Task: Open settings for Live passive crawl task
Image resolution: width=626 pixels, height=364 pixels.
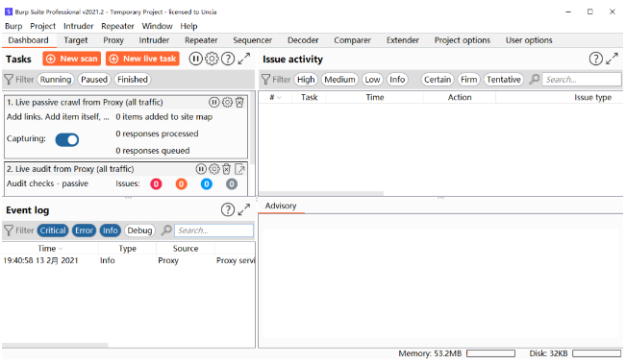Action: coord(227,103)
